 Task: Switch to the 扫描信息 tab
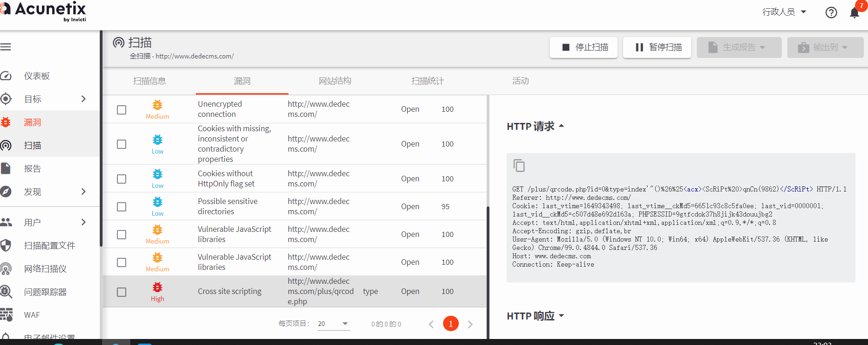(149, 81)
